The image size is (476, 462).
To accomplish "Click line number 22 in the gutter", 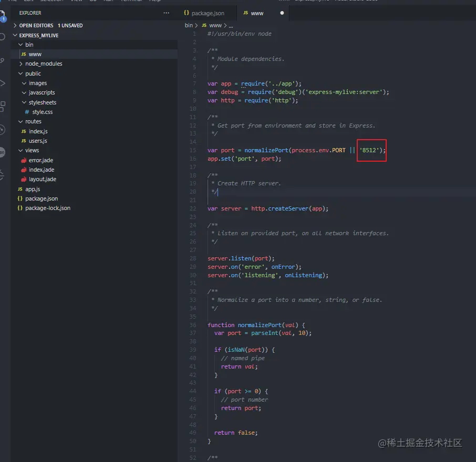I will pos(193,208).
